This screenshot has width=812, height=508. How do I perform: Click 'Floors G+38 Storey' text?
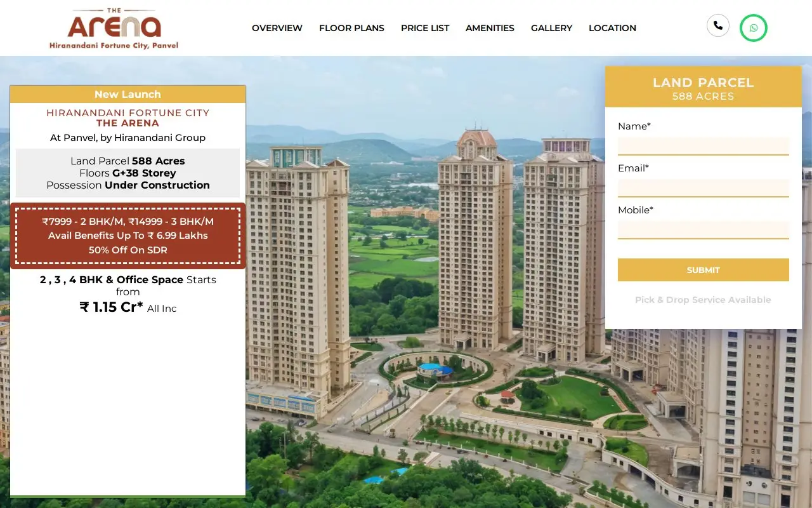tap(128, 173)
